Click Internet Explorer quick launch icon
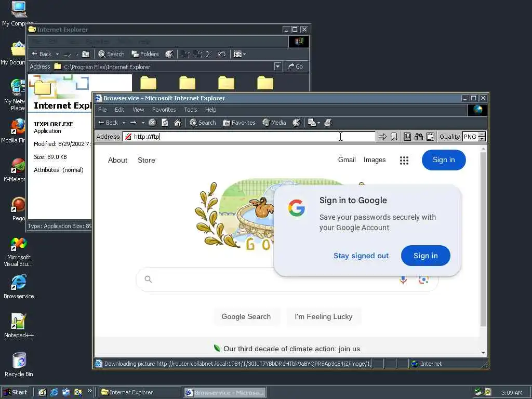 (54, 392)
